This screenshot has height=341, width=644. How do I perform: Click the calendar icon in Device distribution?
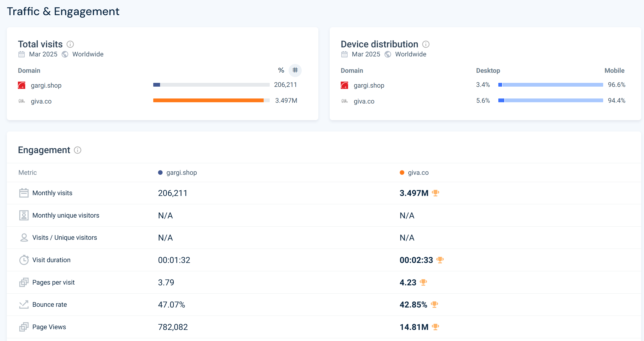(x=344, y=54)
